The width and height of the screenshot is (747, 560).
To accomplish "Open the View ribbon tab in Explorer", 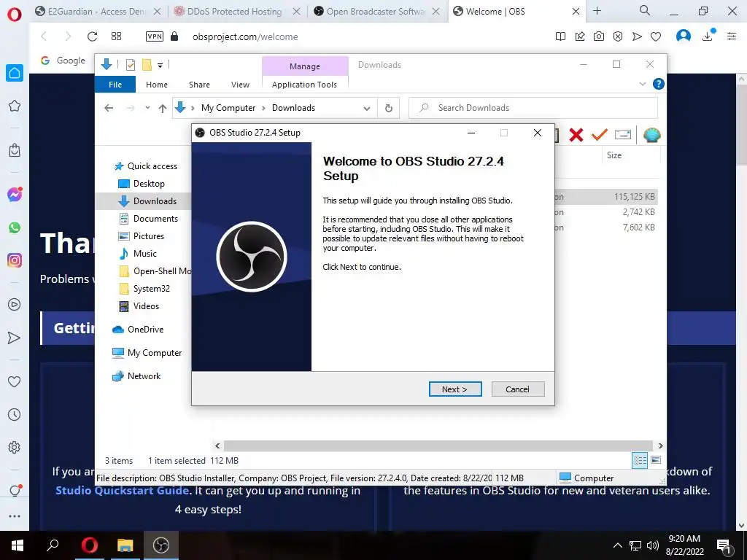I will [x=240, y=85].
